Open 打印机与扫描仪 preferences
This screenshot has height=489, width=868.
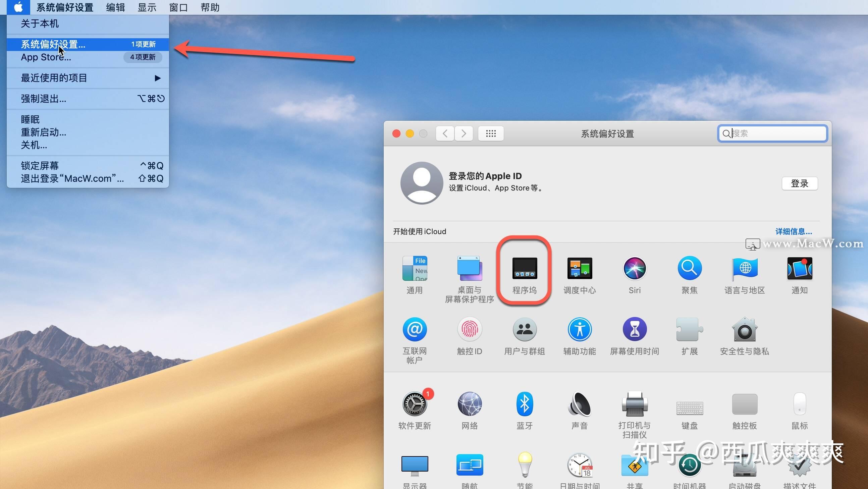point(635,404)
